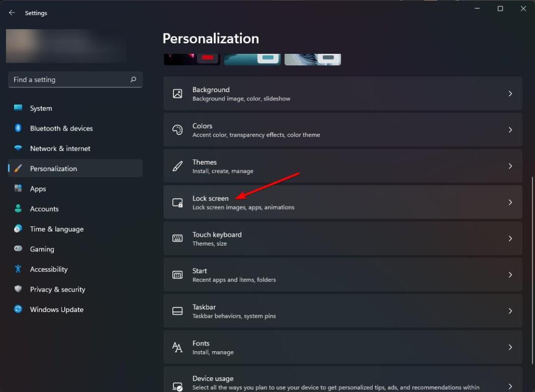Click the Find a setting search box
Image resolution: width=535 pixels, height=392 pixels.
75,79
